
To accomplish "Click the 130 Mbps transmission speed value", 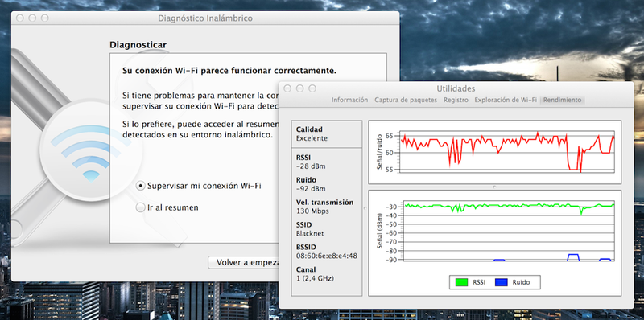I will coord(312,211).
